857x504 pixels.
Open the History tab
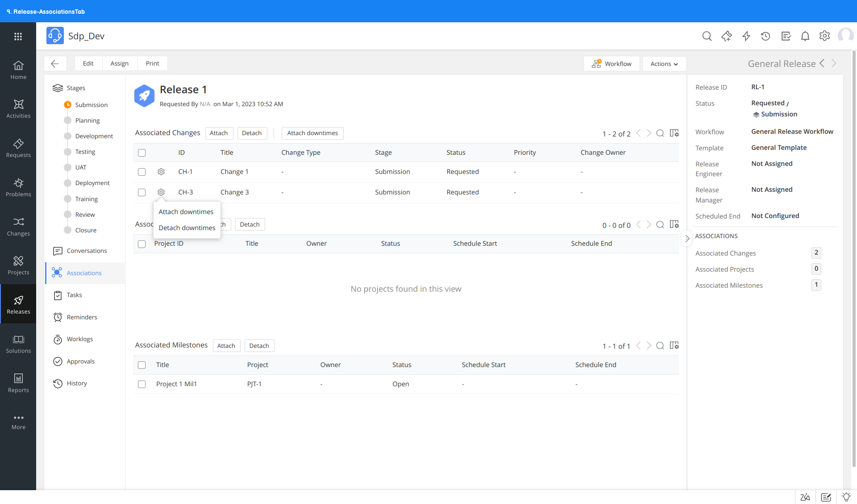(x=85, y=384)
